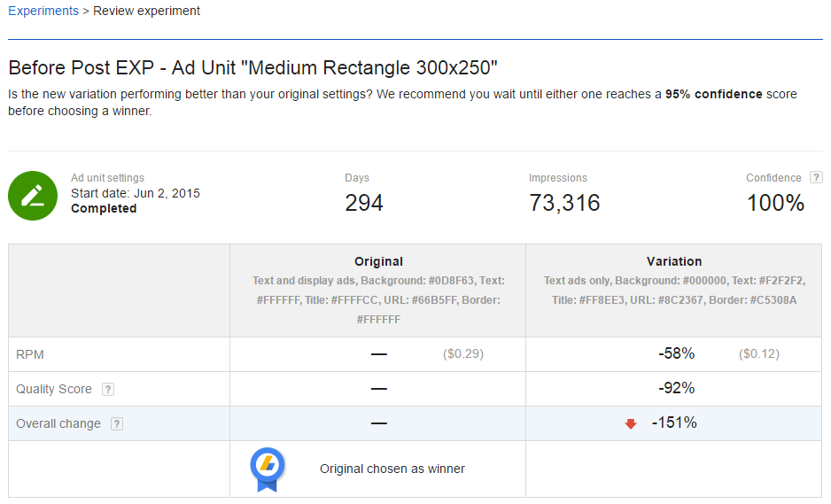831x504 pixels.
Task: Click the 100% confidence value
Action: (775, 203)
